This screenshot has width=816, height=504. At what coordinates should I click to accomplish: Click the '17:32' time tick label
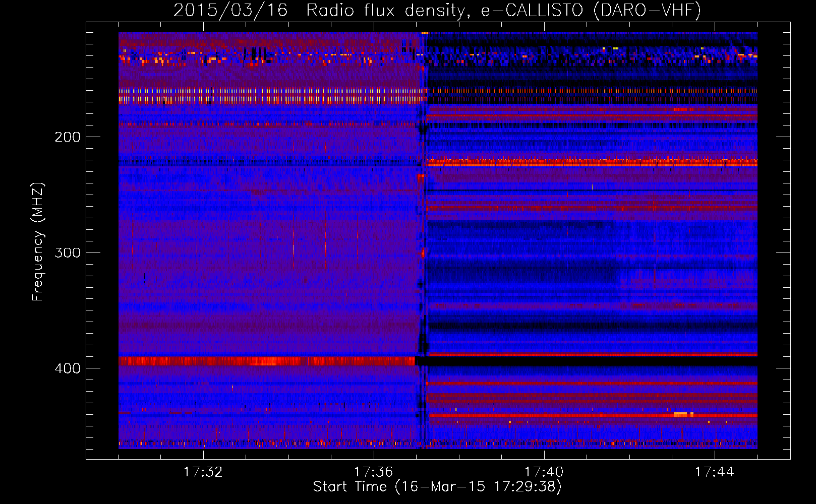click(203, 472)
